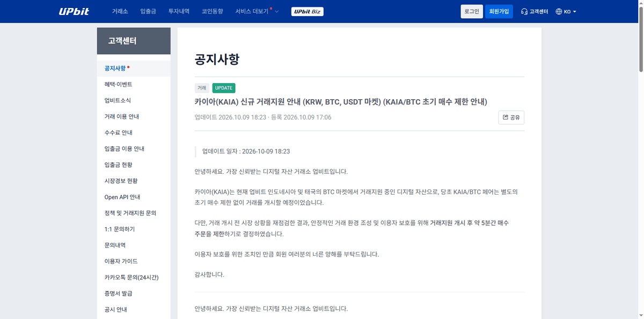Click the 공지사항 page heading

point(217,60)
